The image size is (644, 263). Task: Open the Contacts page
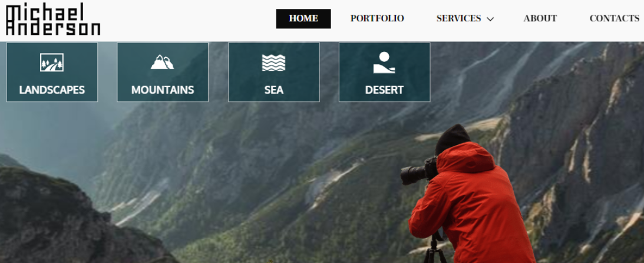click(x=615, y=18)
